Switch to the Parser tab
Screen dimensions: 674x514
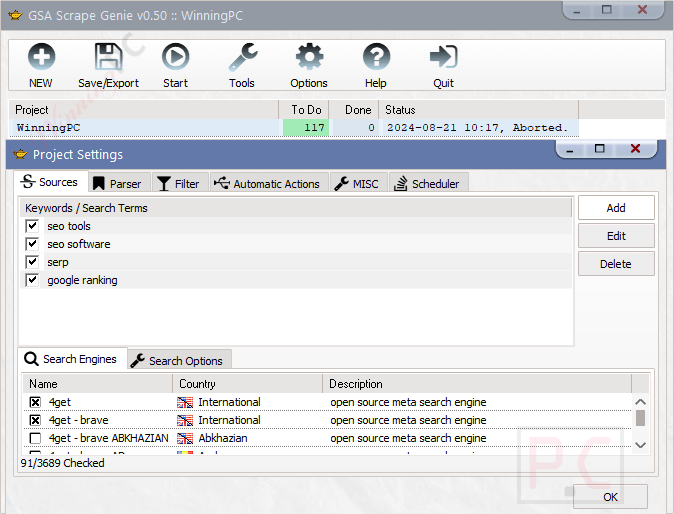[x=117, y=183]
